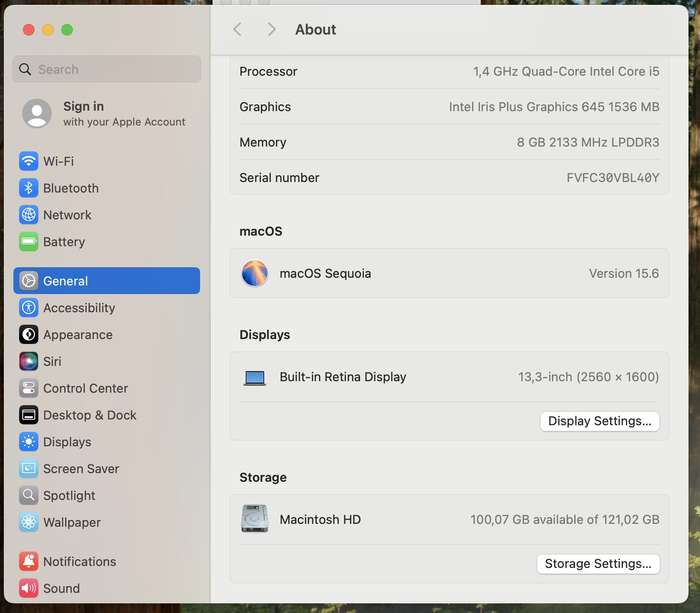Screen dimensions: 700x613
Task: Select Screen Saver sidebar entry
Action: tap(107, 468)
